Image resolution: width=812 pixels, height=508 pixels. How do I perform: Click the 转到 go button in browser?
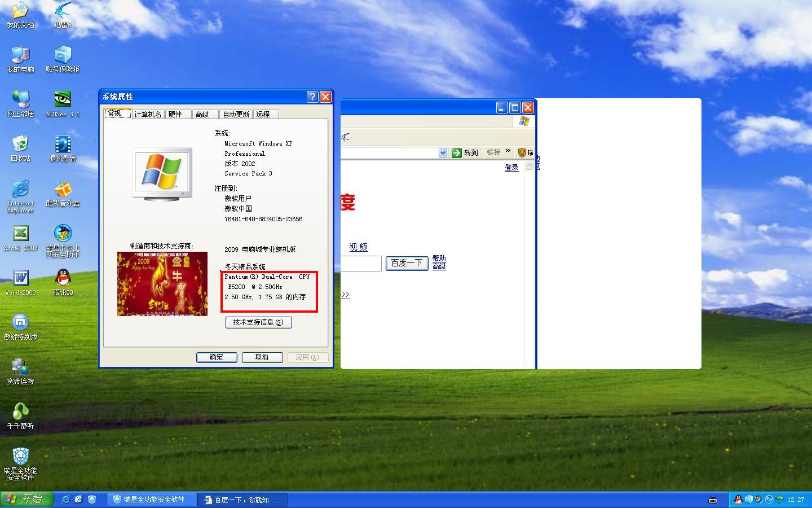465,152
